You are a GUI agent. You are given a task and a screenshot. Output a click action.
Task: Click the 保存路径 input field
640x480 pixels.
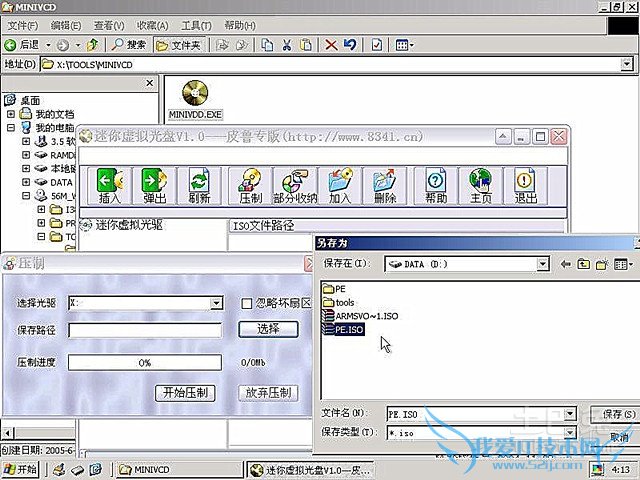click(145, 330)
